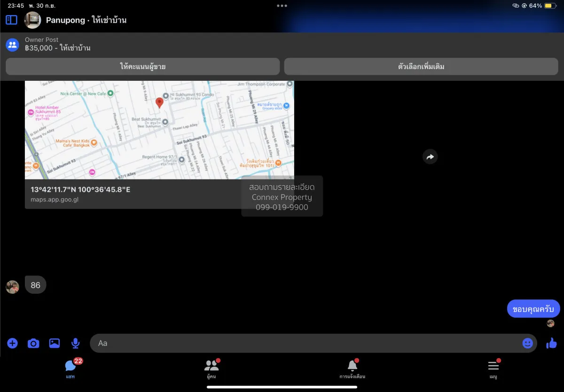Open more actions with the plus icon
Viewport: 564px width, 392px height.
pos(12,343)
